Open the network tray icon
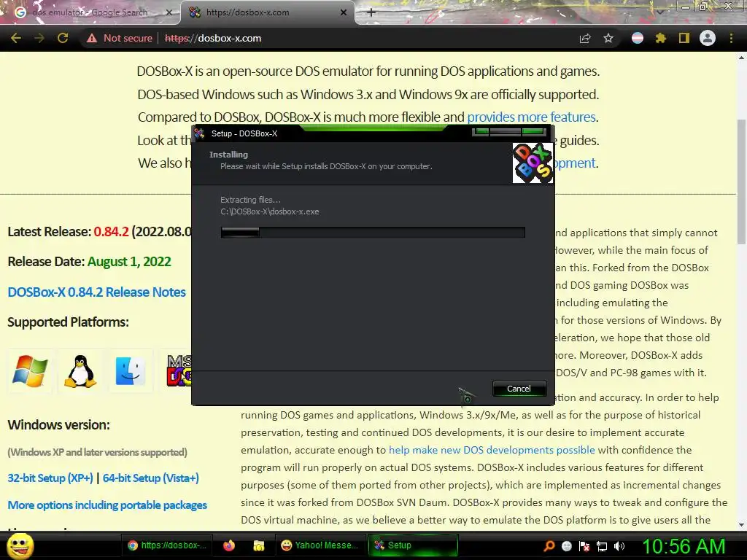The width and height of the screenshot is (747, 560). coord(602,546)
